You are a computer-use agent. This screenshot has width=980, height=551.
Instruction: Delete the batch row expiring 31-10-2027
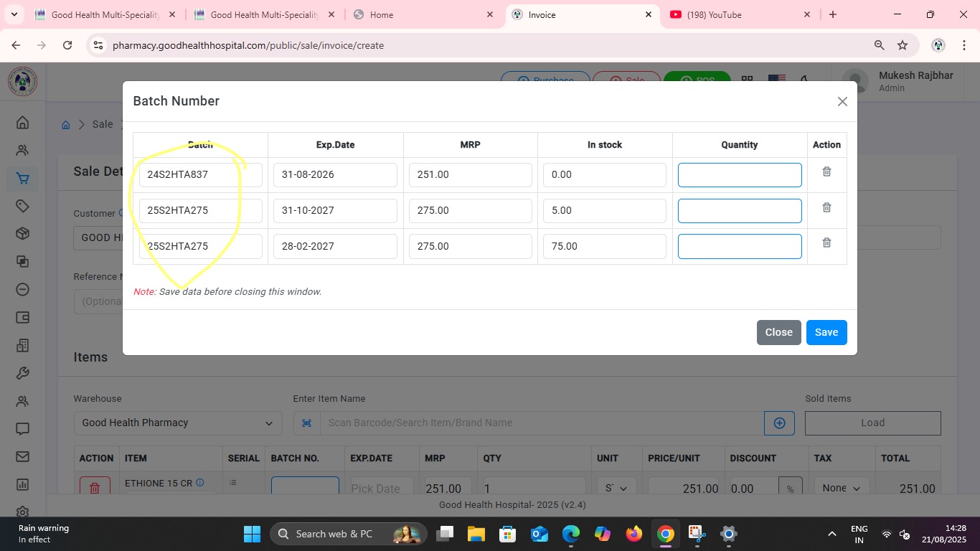coord(826,207)
